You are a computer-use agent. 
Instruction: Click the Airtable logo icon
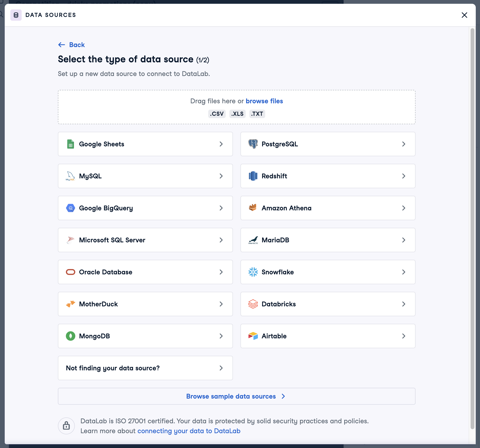(x=253, y=336)
